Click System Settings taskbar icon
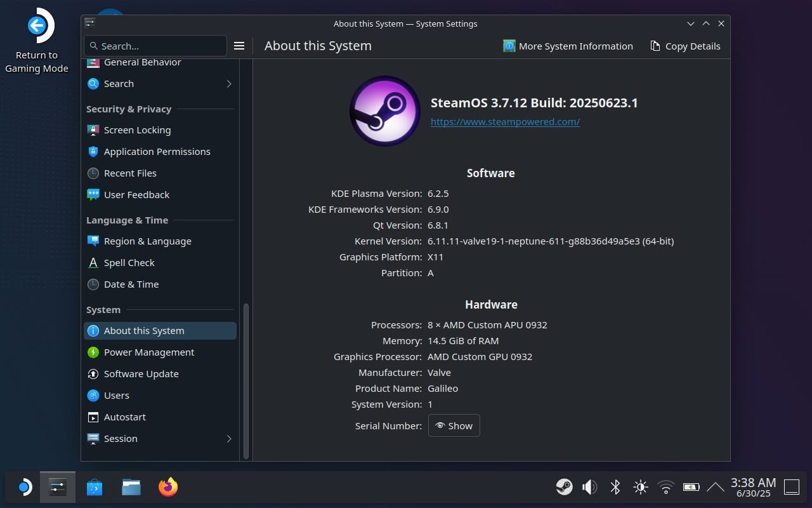The height and width of the screenshot is (508, 812). point(58,487)
